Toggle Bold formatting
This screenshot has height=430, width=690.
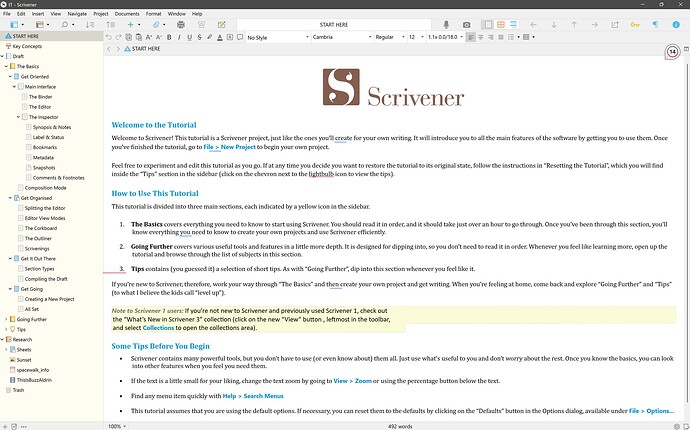(x=169, y=37)
